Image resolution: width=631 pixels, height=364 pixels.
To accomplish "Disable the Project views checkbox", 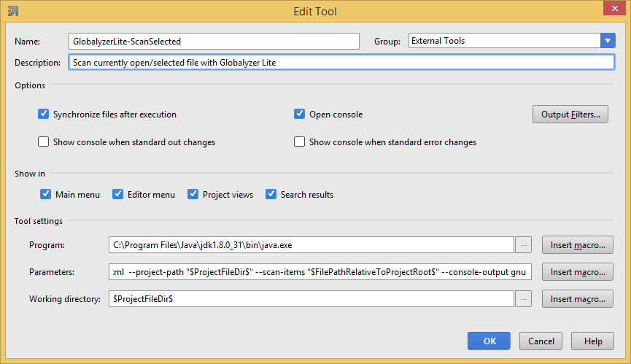I will pyautogui.click(x=193, y=195).
